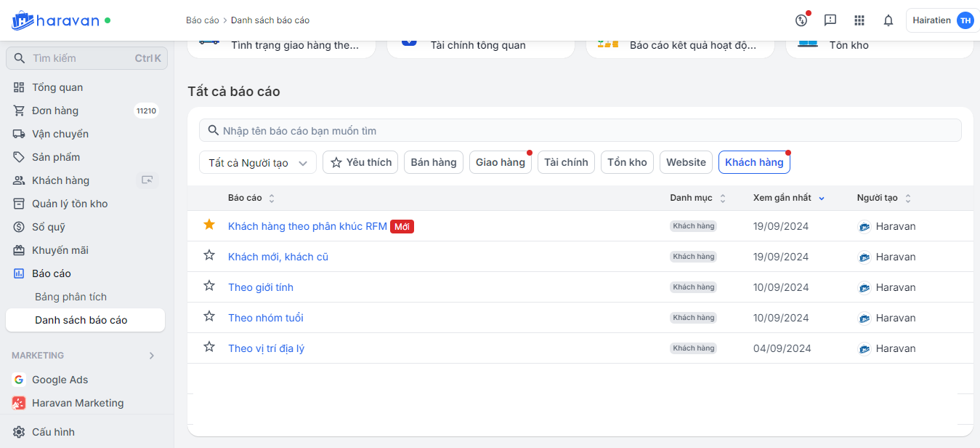This screenshot has width=980, height=448.
Task: Toggle the Yêu thích favorites filter
Action: [360, 162]
